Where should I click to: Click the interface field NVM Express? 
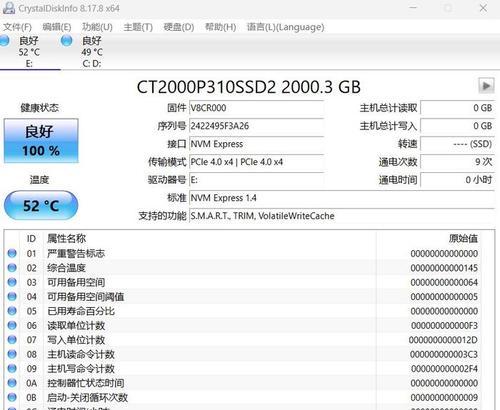(256, 144)
